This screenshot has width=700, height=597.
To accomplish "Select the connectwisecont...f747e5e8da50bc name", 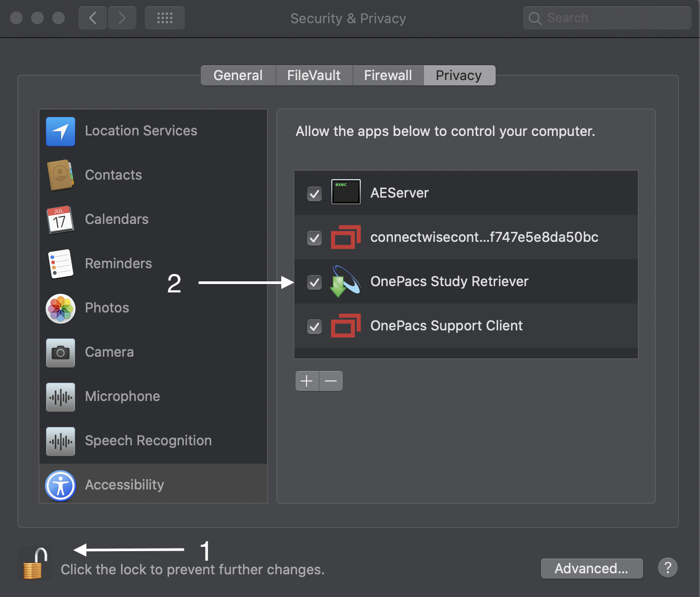I will click(484, 237).
